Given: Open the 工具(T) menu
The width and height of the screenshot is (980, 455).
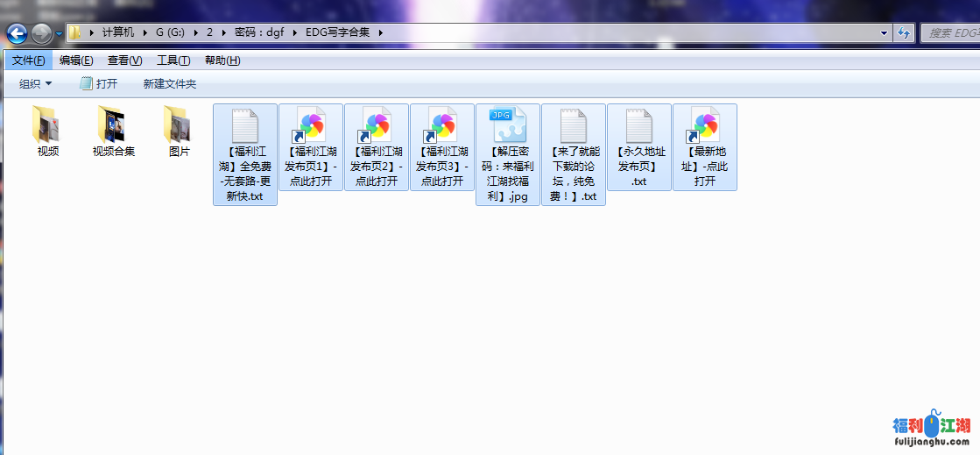Looking at the screenshot, I should (173, 60).
